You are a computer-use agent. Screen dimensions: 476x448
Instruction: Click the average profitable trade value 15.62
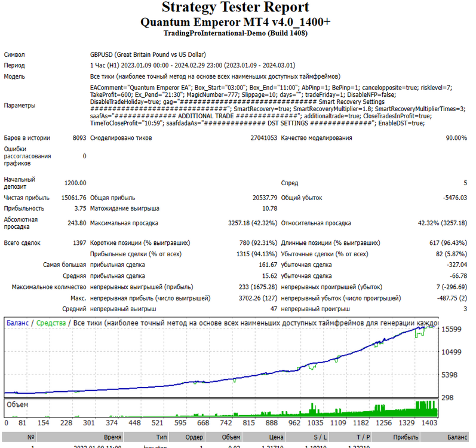(269, 276)
